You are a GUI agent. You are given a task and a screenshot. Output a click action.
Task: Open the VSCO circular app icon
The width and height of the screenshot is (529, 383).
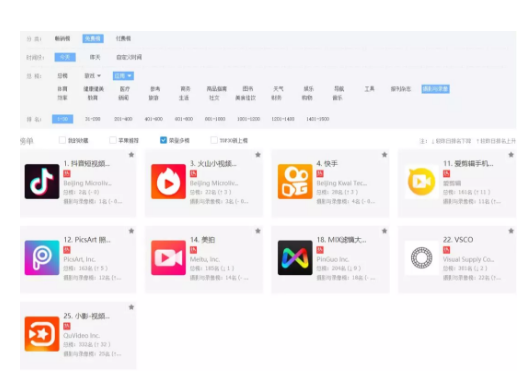click(x=421, y=258)
